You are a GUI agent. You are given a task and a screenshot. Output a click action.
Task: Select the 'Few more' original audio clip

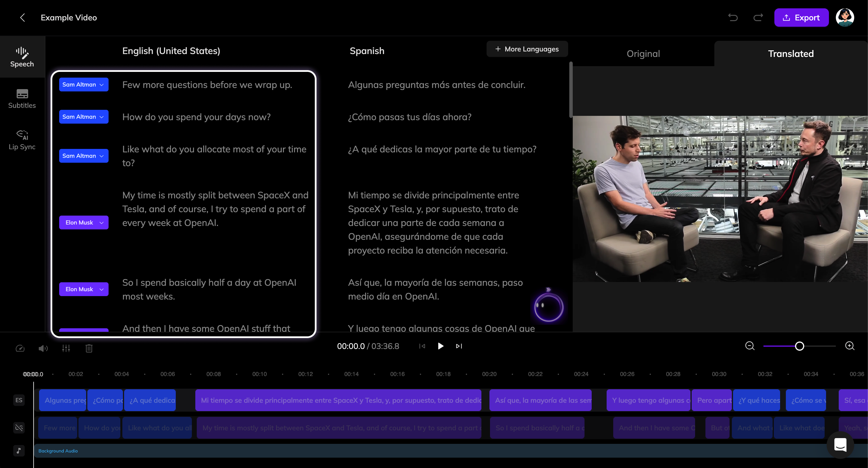(x=58, y=427)
